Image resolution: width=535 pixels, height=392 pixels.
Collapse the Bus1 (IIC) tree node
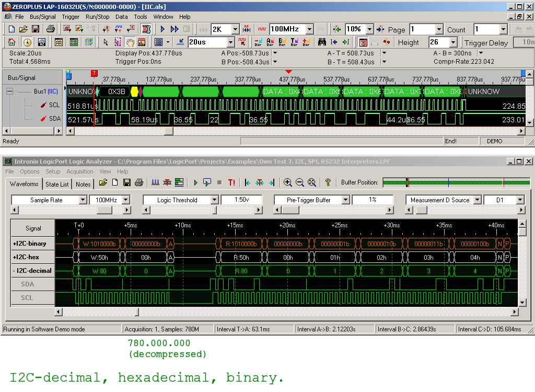9,91
